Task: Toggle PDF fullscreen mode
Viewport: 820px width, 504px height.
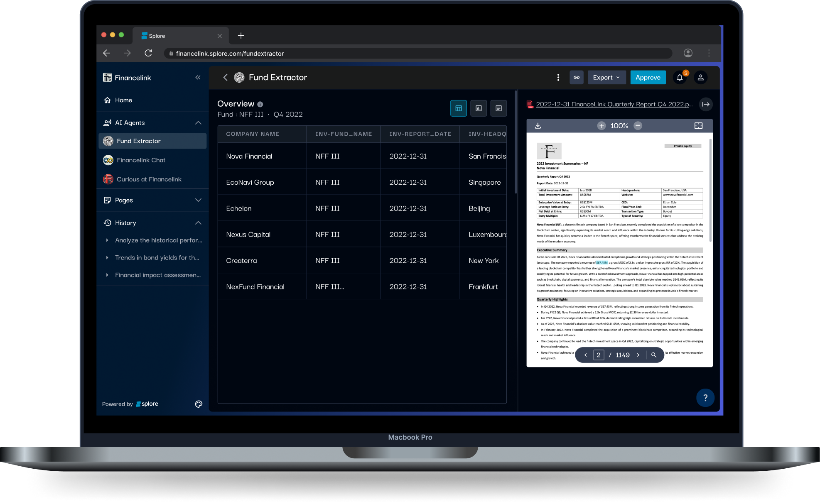Action: (698, 126)
